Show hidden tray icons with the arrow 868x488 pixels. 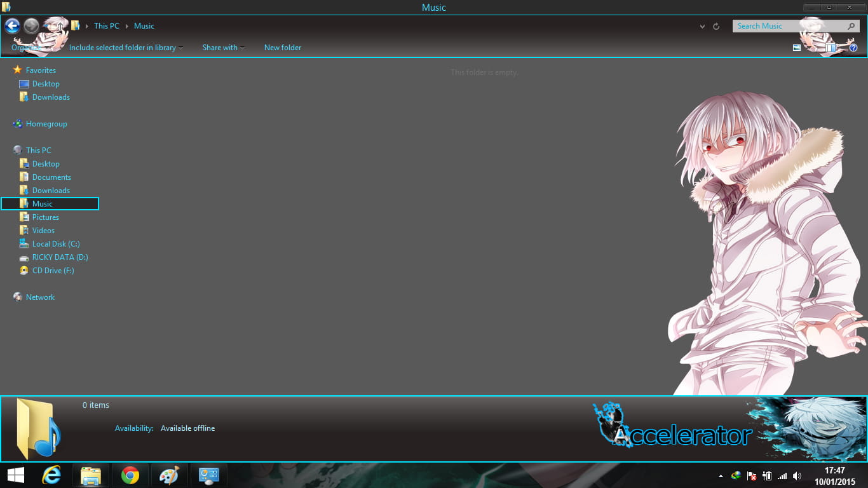(721, 475)
